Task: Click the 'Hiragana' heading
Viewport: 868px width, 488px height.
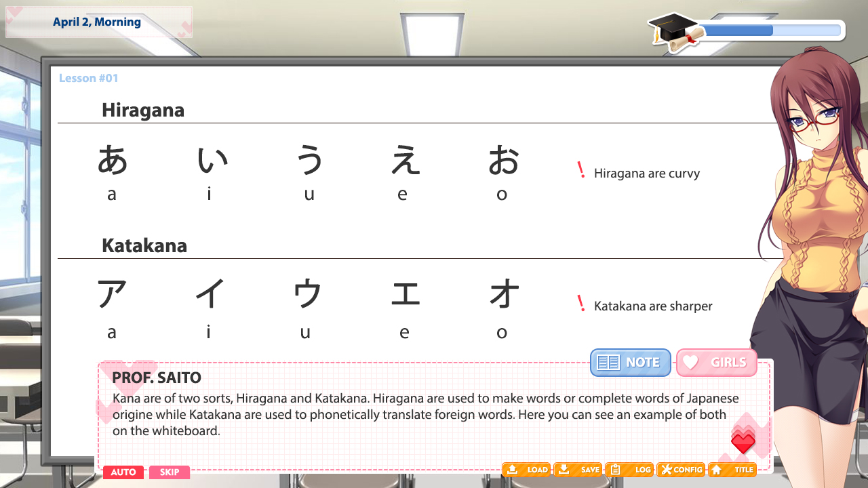Action: coord(143,110)
